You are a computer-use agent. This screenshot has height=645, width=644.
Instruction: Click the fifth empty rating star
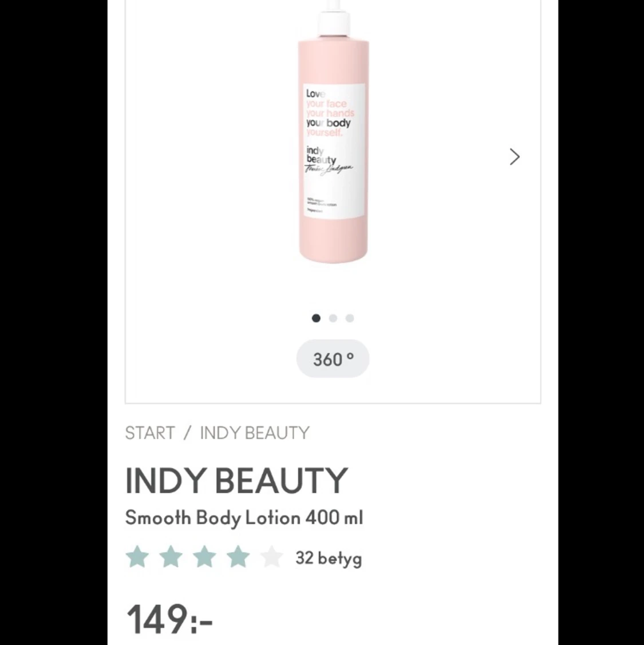coord(272,557)
